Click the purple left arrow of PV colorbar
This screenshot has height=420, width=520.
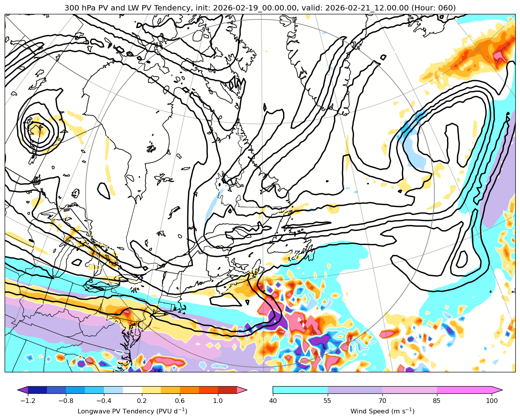22,390
